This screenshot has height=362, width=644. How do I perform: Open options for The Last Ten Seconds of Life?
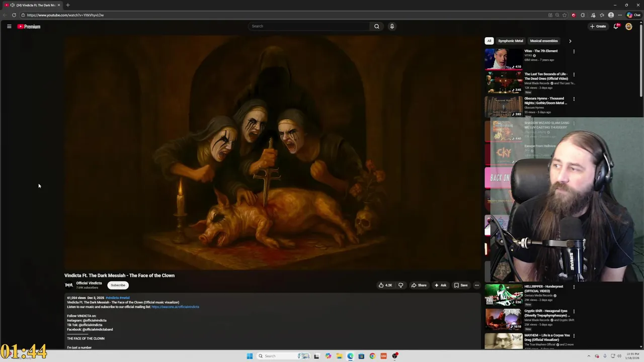[x=574, y=74]
